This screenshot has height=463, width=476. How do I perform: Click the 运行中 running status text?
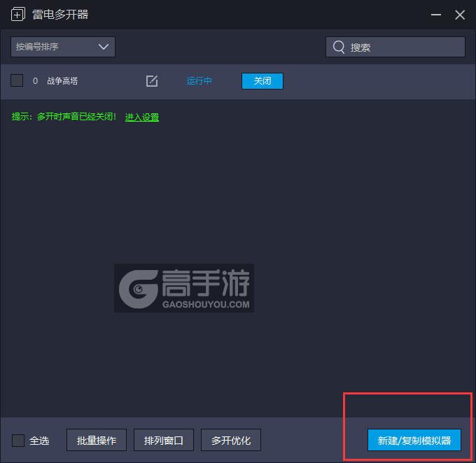coord(199,81)
